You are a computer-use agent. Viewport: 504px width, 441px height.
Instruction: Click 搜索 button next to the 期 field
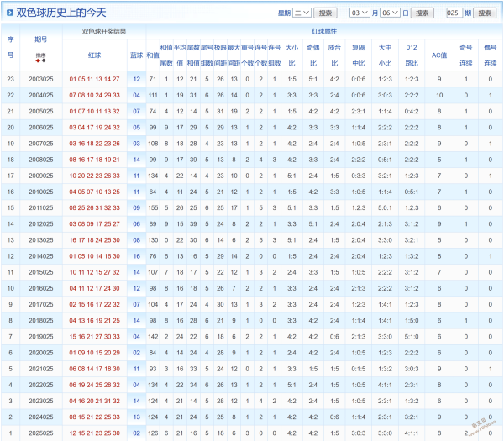point(484,13)
